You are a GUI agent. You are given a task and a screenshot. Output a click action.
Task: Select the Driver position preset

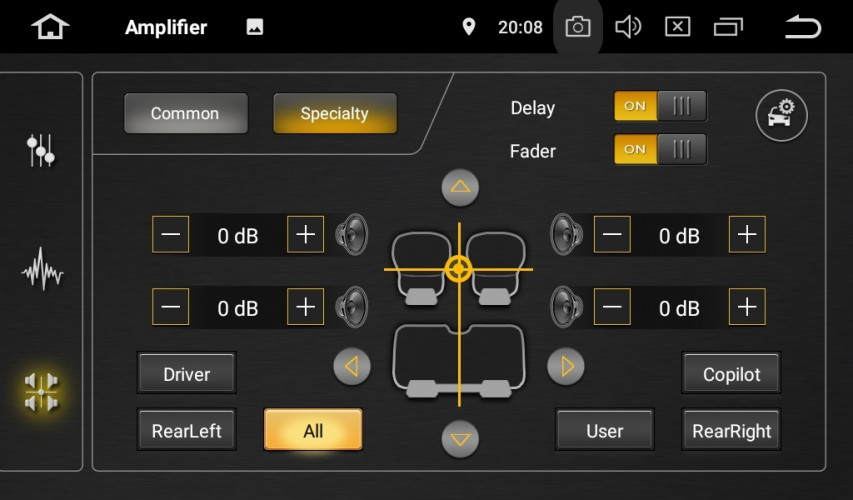coord(187,374)
